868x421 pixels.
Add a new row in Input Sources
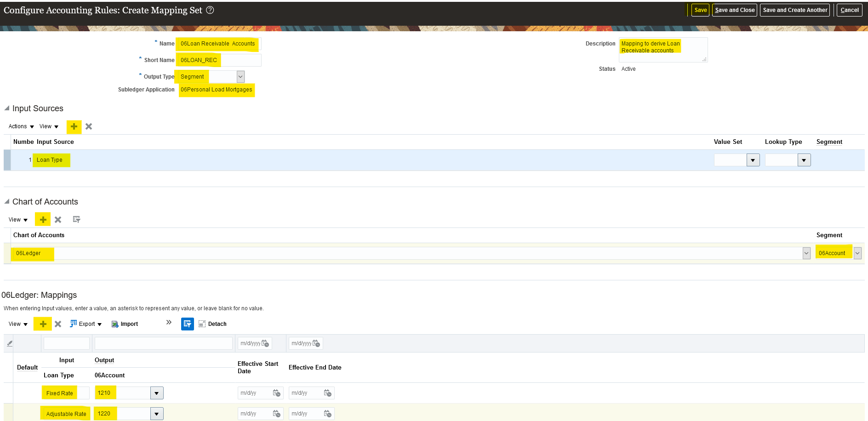tap(74, 126)
